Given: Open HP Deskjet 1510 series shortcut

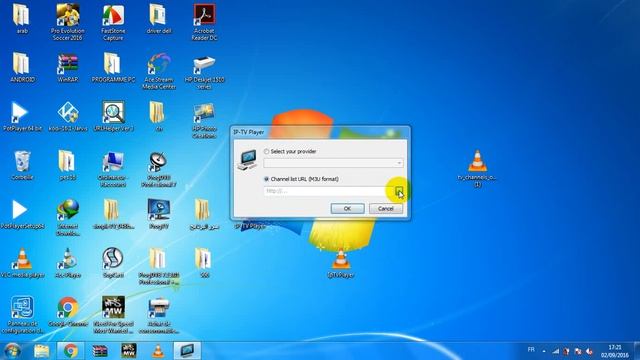Looking at the screenshot, I should 204,71.
